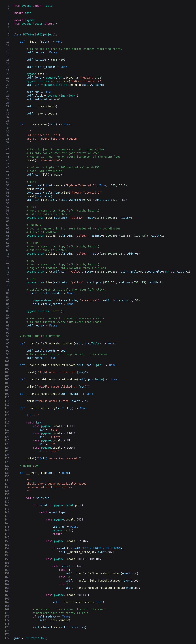This screenshot has width=196, height=644.
Task: Click the K_LEFT,K_RIGHT,K_UP,K_DOWN condition line
Action: point(88,548)
